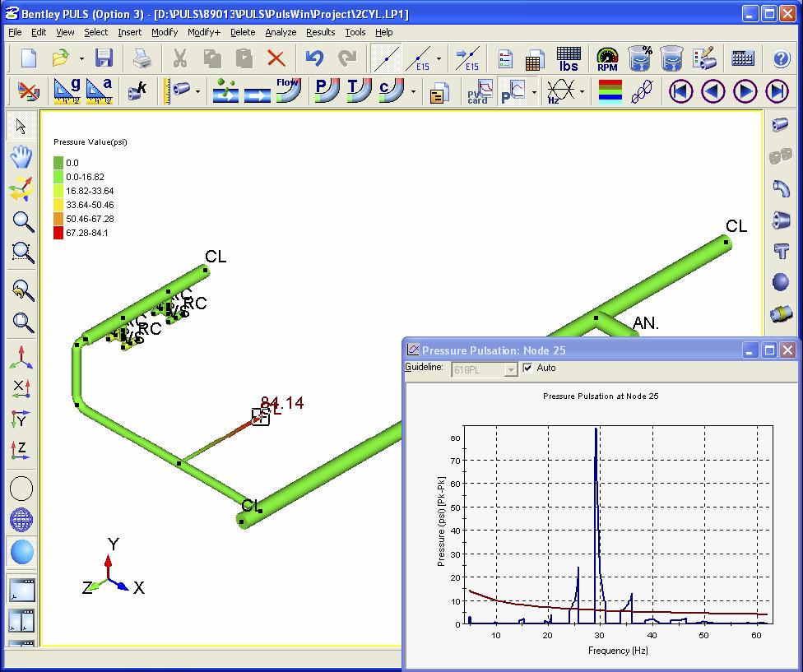Jump to the first frame

pos(681,91)
